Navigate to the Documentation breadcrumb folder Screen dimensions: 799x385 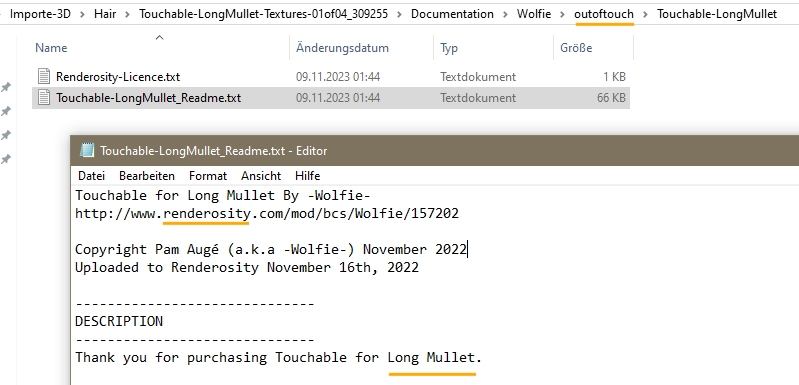tap(452, 14)
